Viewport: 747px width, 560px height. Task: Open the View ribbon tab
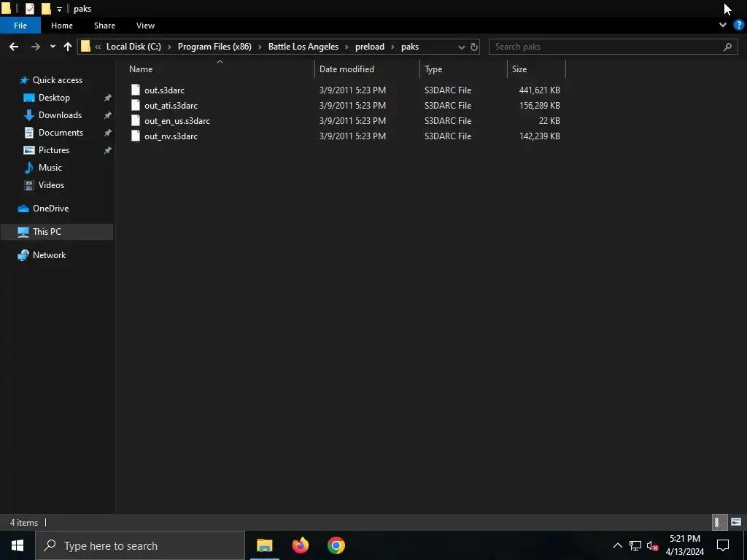(145, 26)
